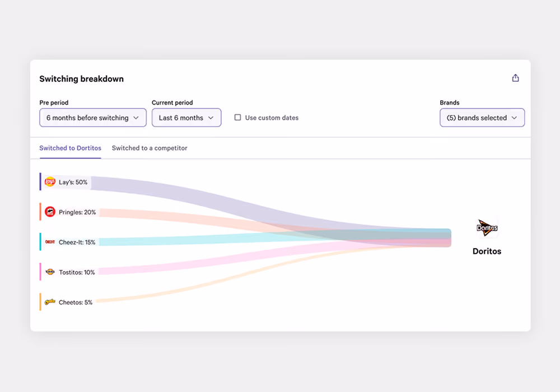Click the Pre period label
This screenshot has width=560, height=392.
54,102
